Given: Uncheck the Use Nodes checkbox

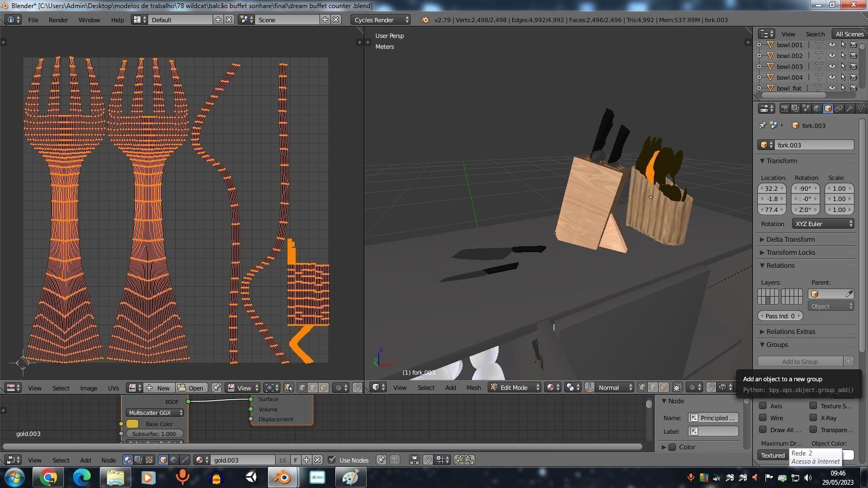Looking at the screenshot, I should (x=332, y=460).
